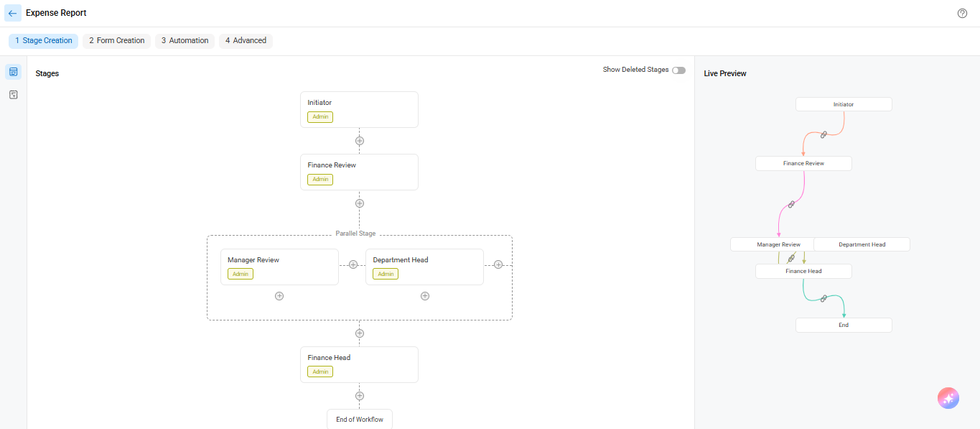This screenshot has height=429, width=980.
Task: Click plus icon under Finance Review stage
Action: (360, 203)
